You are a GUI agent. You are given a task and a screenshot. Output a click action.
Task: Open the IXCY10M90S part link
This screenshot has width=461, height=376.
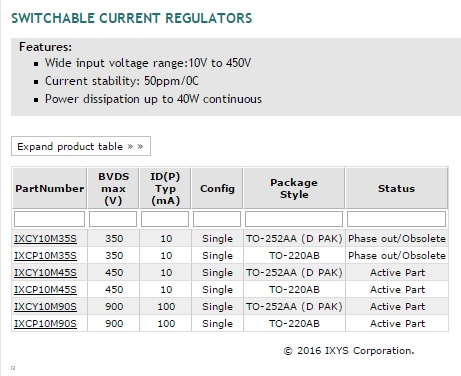point(45,307)
